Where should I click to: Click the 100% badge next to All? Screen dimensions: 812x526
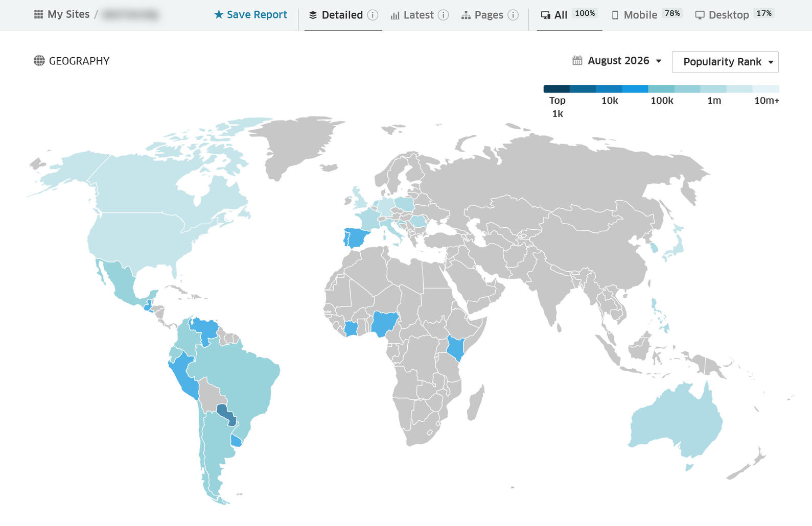(585, 13)
